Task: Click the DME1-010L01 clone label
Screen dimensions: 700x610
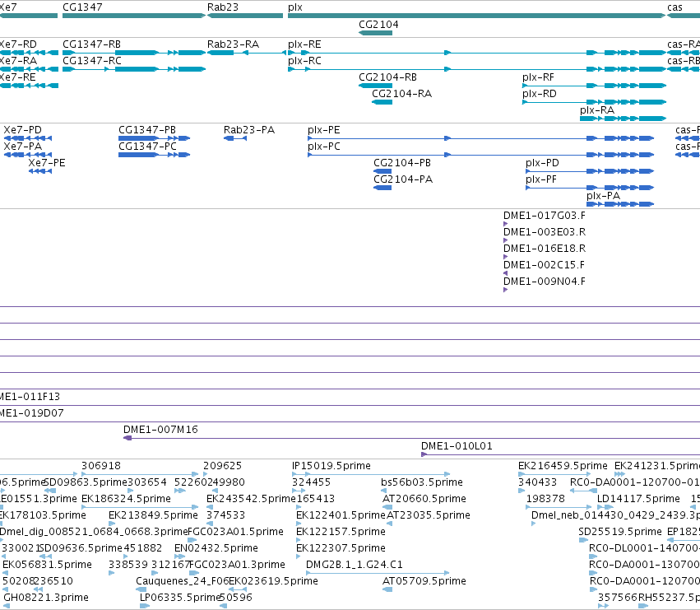Action: [x=457, y=446]
